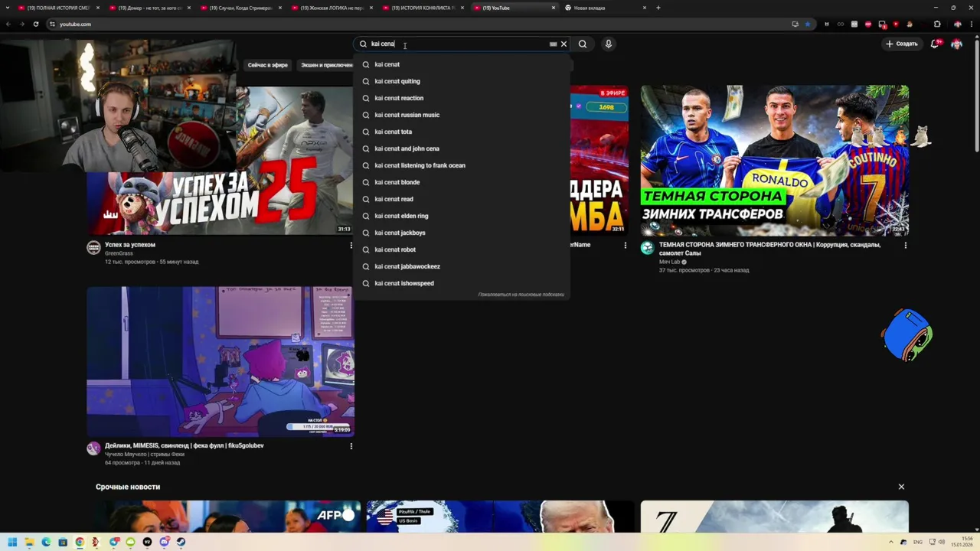Open File Explorer from the taskbar
Viewport: 980px width, 551px height.
[x=29, y=542]
